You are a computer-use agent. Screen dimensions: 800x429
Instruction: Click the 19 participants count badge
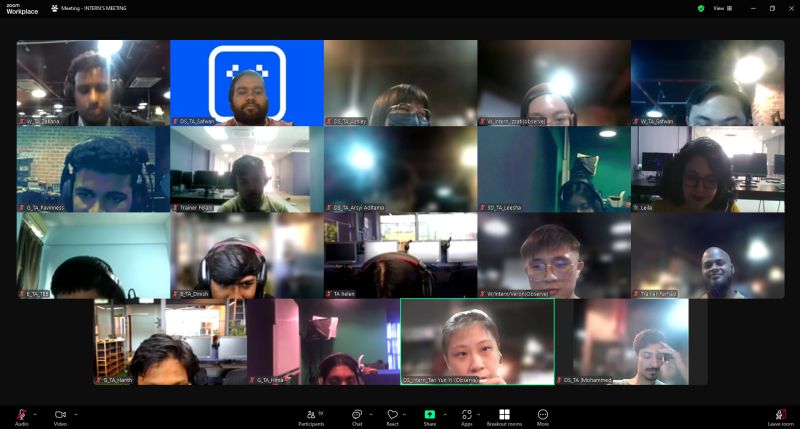320,412
